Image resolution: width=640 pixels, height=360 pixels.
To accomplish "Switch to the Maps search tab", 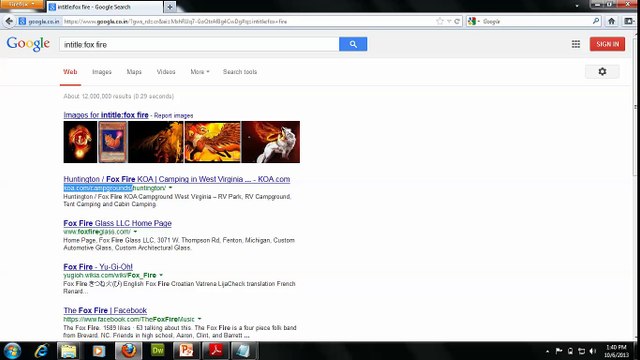I will point(134,72).
